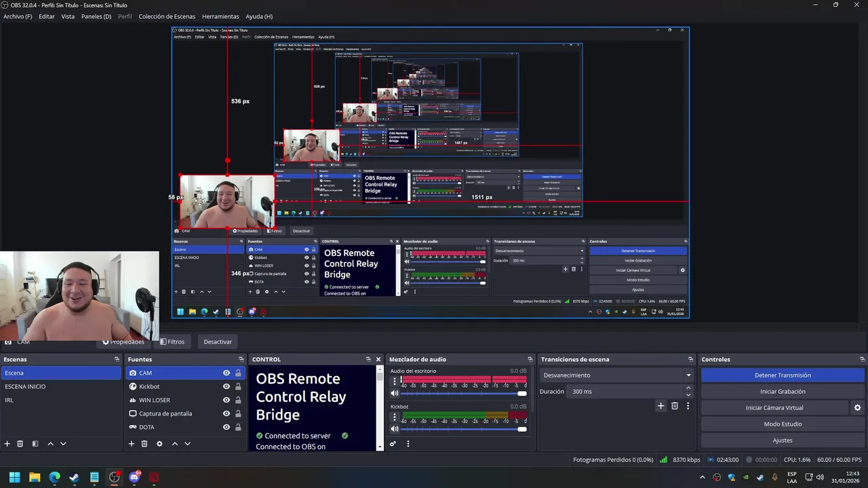Click CONTROL panel vertical scrollbar

coord(380,409)
